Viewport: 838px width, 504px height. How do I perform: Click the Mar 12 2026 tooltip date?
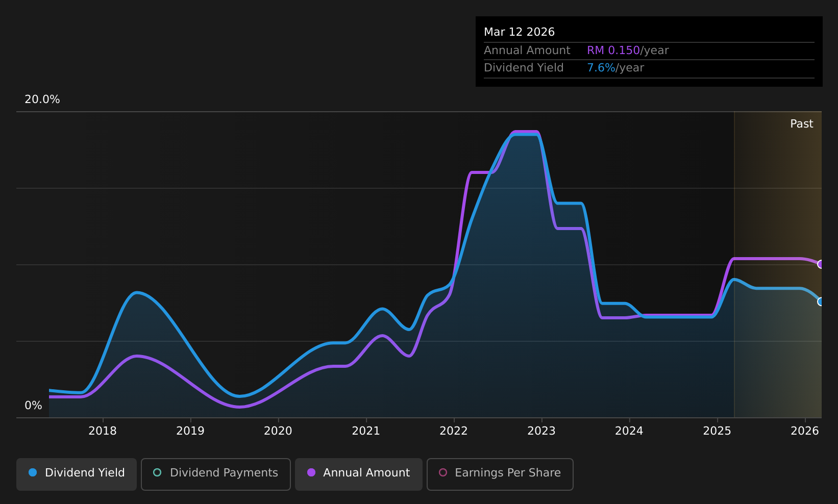point(519,32)
